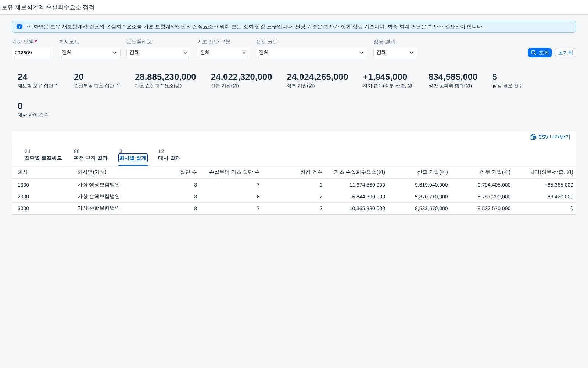Select the 회사별 집계 tab
Image resolution: width=588 pixels, height=368 pixels.
point(133,158)
